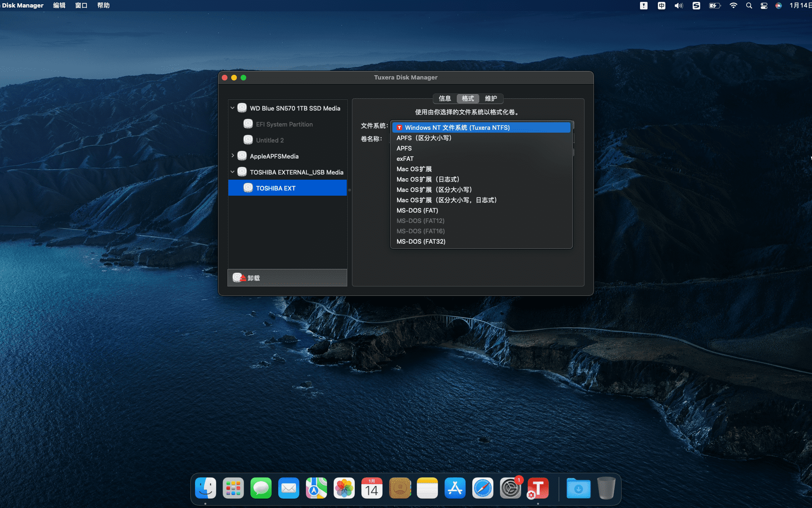The height and width of the screenshot is (508, 812).
Task: Click the EFI System Partition disk icon
Action: (x=248, y=124)
